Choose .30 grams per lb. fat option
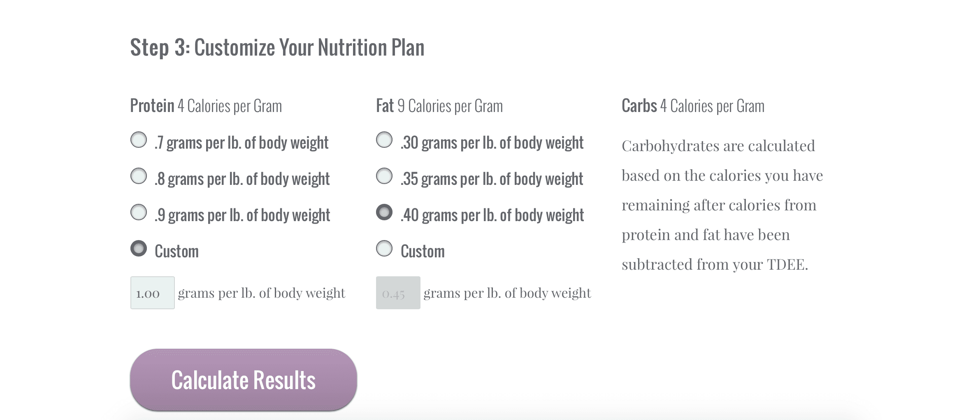 point(384,140)
